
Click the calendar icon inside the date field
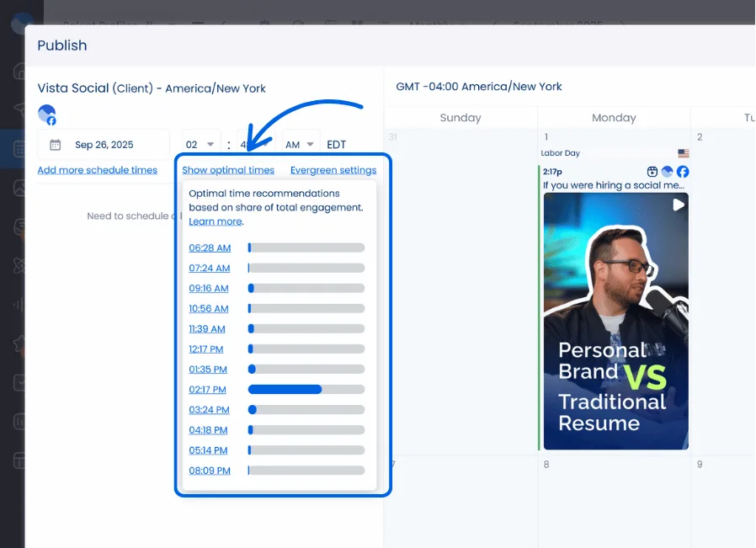click(54, 144)
